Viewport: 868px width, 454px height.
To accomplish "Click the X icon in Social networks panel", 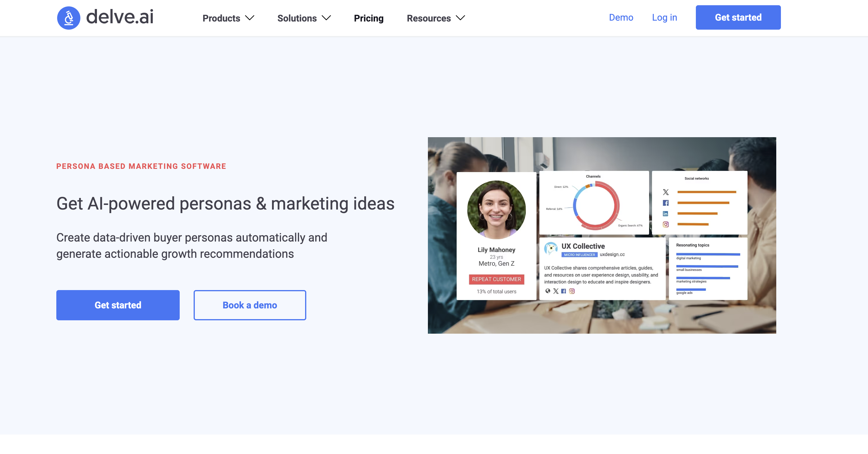I will click(665, 192).
